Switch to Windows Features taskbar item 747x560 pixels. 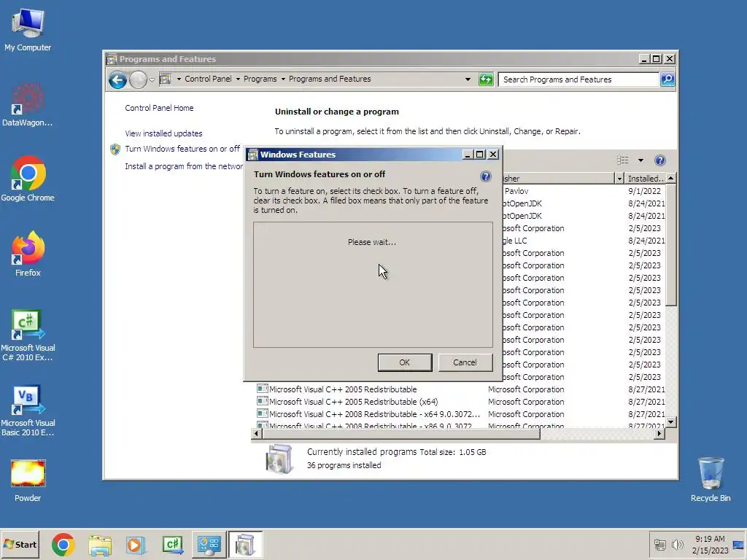(x=245, y=544)
